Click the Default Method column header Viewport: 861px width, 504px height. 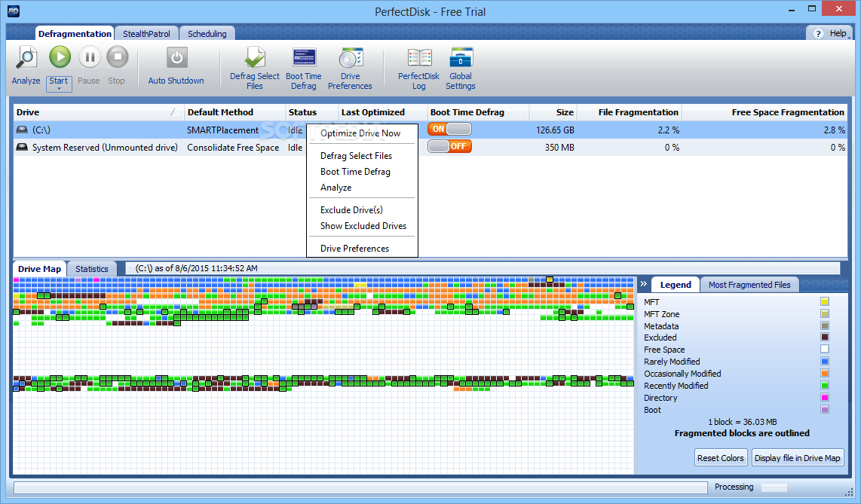[235, 112]
